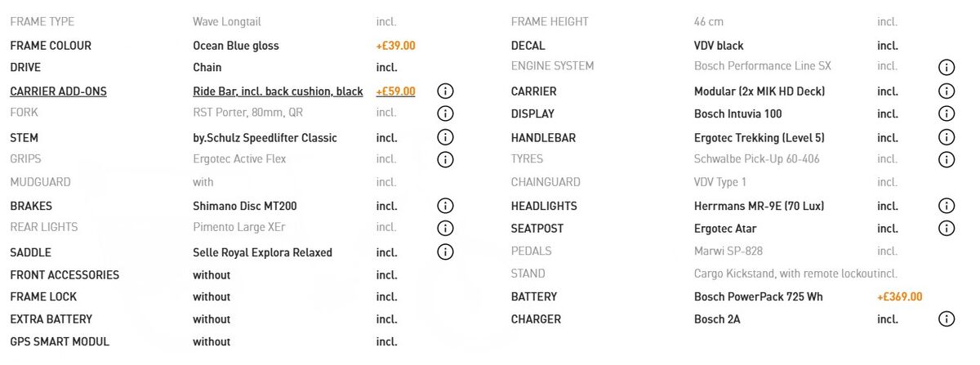
Task: Show Shimano Disc MT200 brakes info
Action: pyautogui.click(x=445, y=206)
